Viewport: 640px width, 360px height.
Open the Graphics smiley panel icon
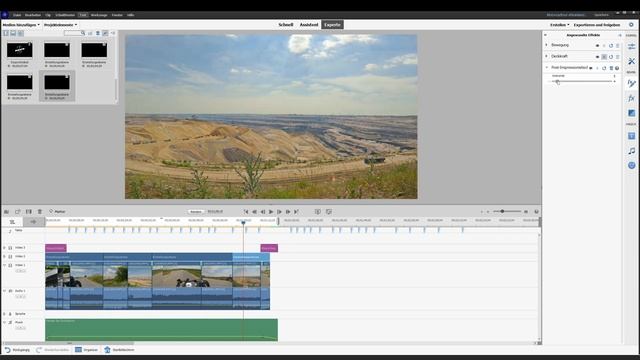point(631,165)
